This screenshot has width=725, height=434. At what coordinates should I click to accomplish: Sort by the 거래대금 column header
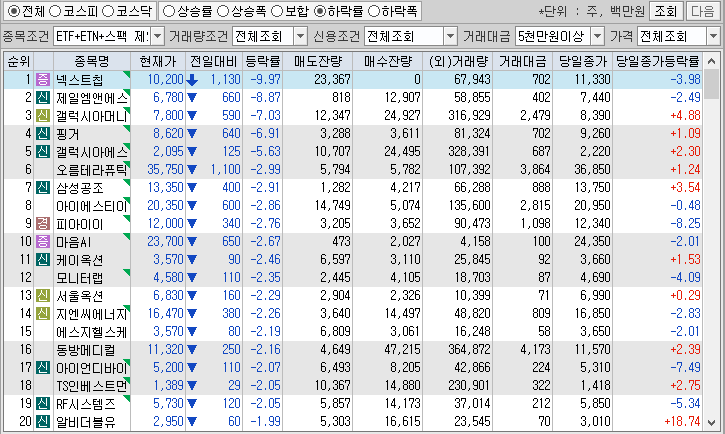(522, 61)
